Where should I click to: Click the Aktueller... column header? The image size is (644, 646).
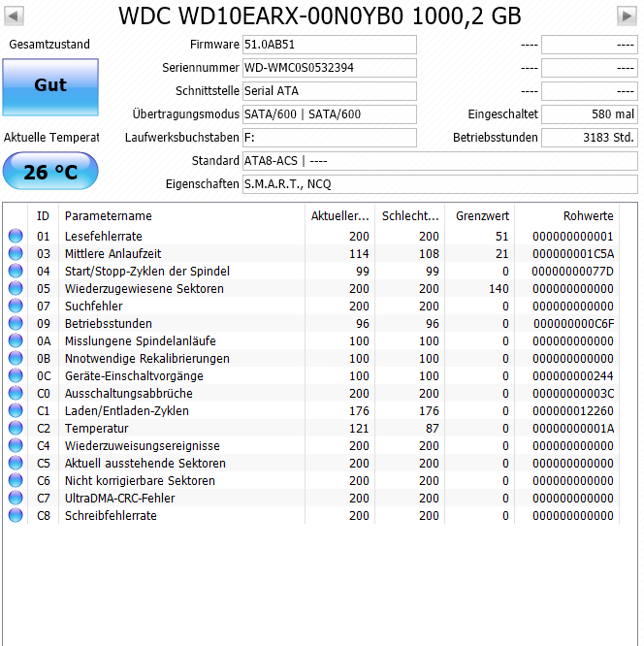(x=339, y=216)
